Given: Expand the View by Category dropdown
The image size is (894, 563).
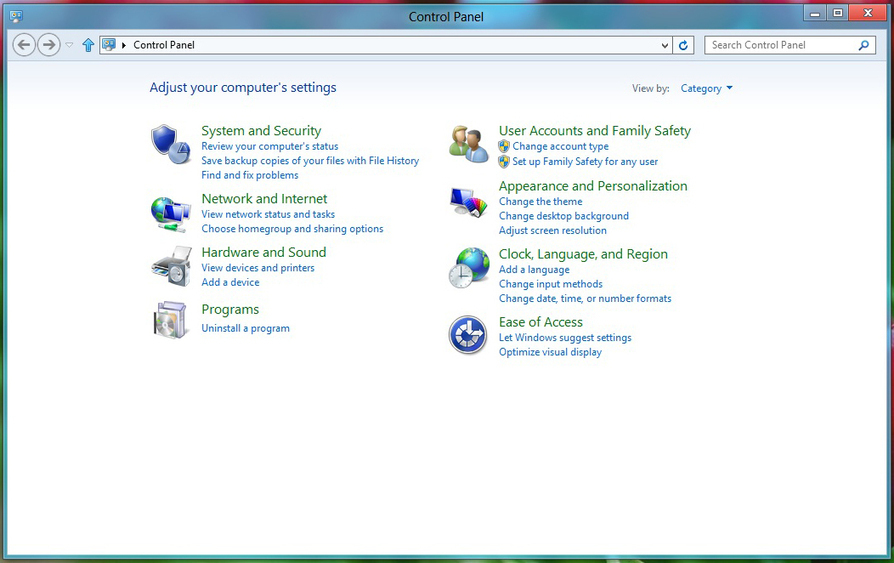Looking at the screenshot, I should pos(706,89).
